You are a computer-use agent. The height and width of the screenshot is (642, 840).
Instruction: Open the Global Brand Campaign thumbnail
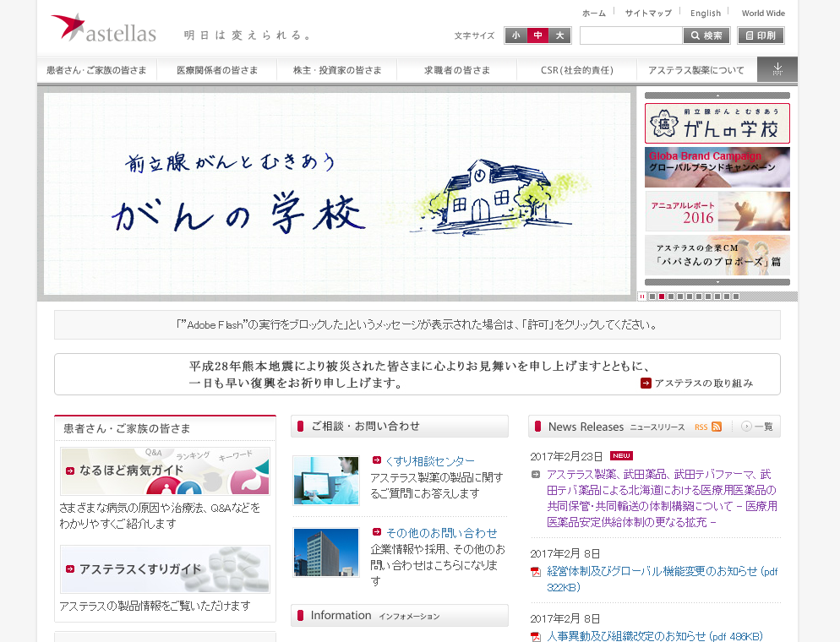[717, 167]
